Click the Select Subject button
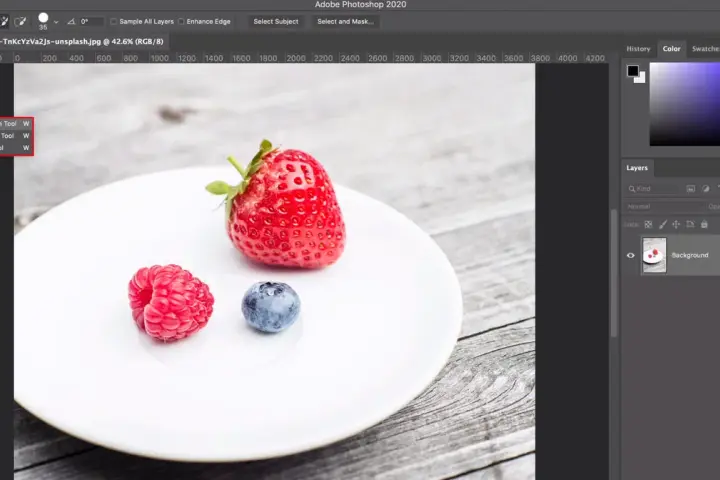The width and height of the screenshot is (720, 480). coord(276,22)
